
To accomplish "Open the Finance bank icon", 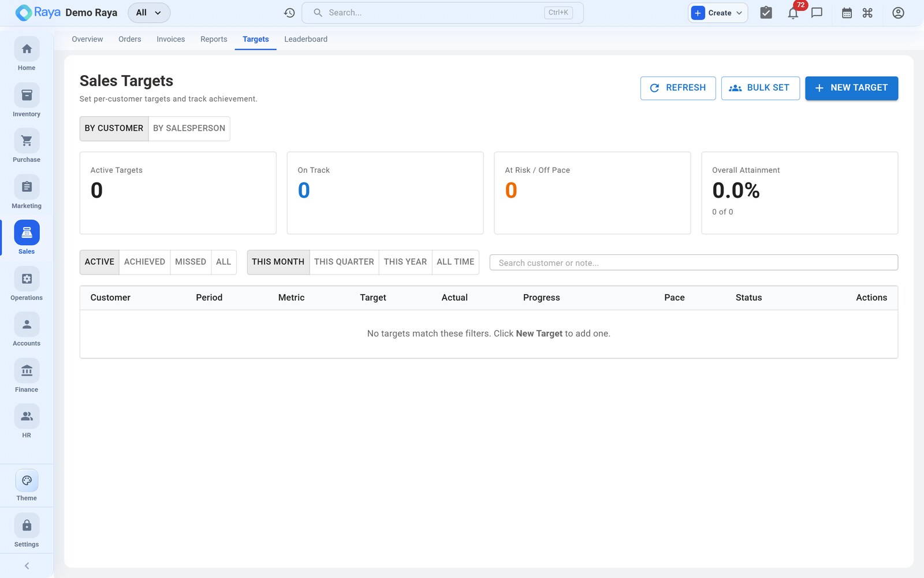I will (x=27, y=371).
